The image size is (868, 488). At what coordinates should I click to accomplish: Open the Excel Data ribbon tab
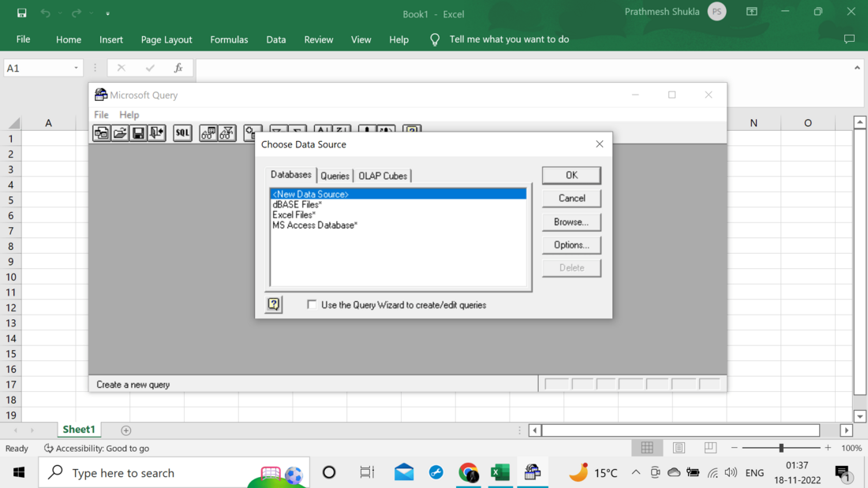click(275, 39)
